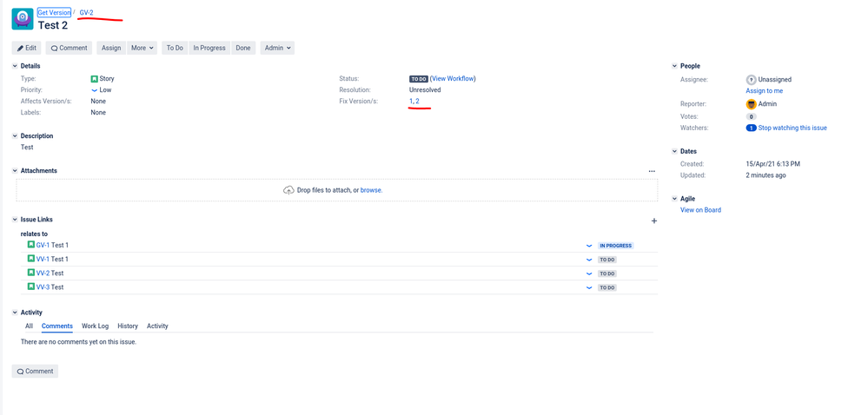Viewport: 868px width, 415px height.
Task: Click the priority icon on VV-3 row
Action: [589, 287]
